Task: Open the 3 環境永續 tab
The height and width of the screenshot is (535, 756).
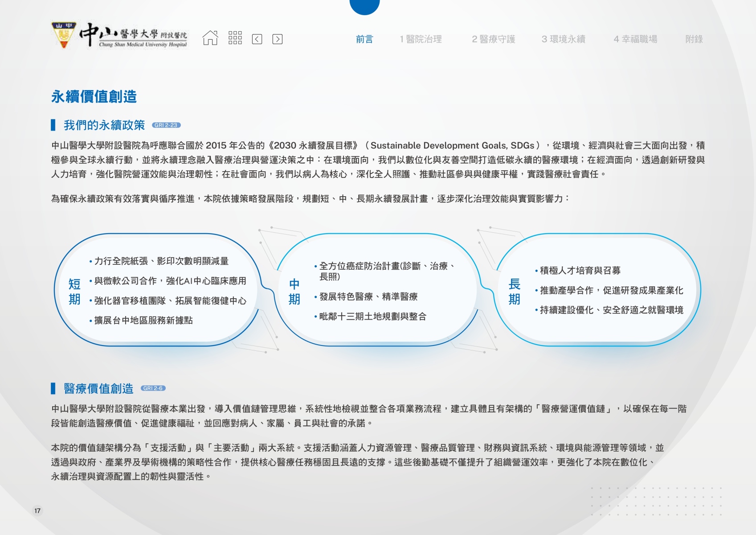Action: [x=563, y=39]
